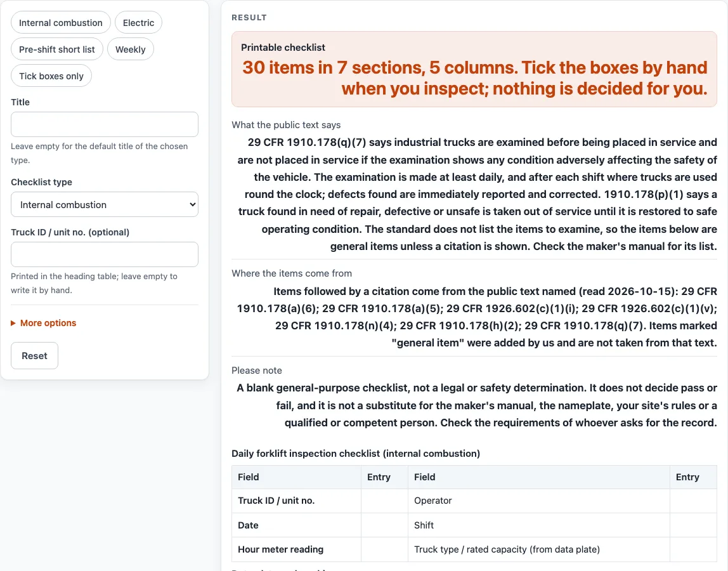Click the Truck ID / unit no. table cell
Image resolution: width=728 pixels, height=571 pixels.
point(296,501)
